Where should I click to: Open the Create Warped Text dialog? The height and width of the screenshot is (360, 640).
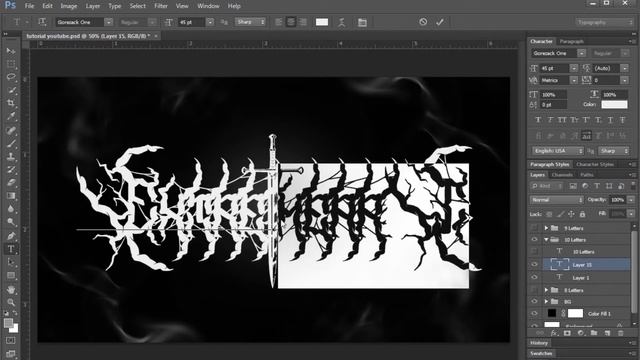342,22
